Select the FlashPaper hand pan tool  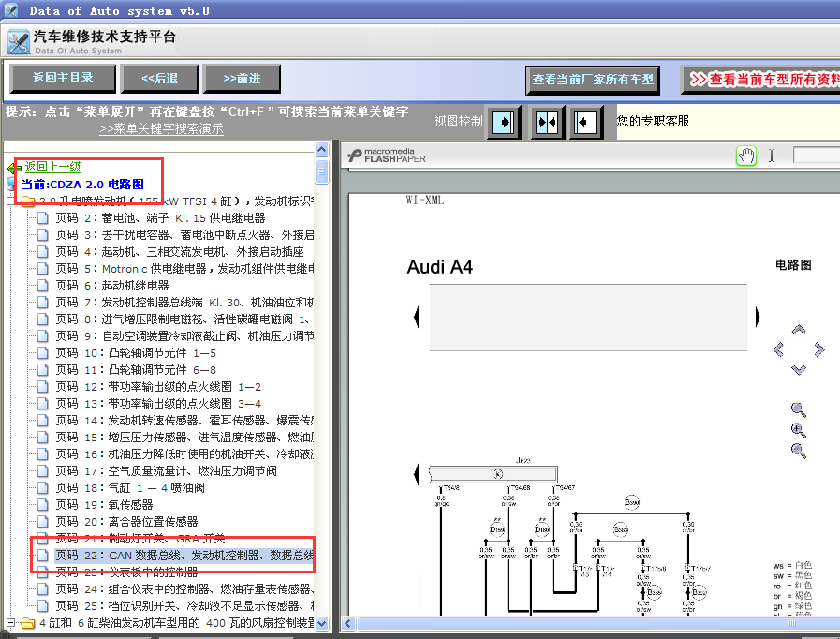tap(746, 156)
